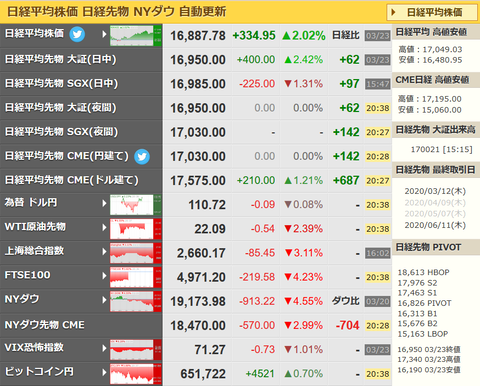Open the NYダウ mini chart thumbnail
The height and width of the screenshot is (386, 480).
click(136, 301)
